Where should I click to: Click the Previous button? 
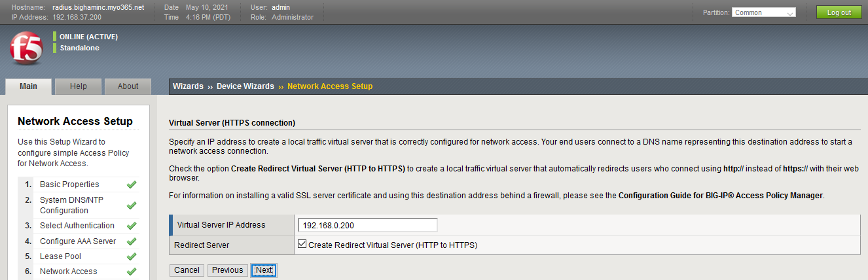coord(227,270)
